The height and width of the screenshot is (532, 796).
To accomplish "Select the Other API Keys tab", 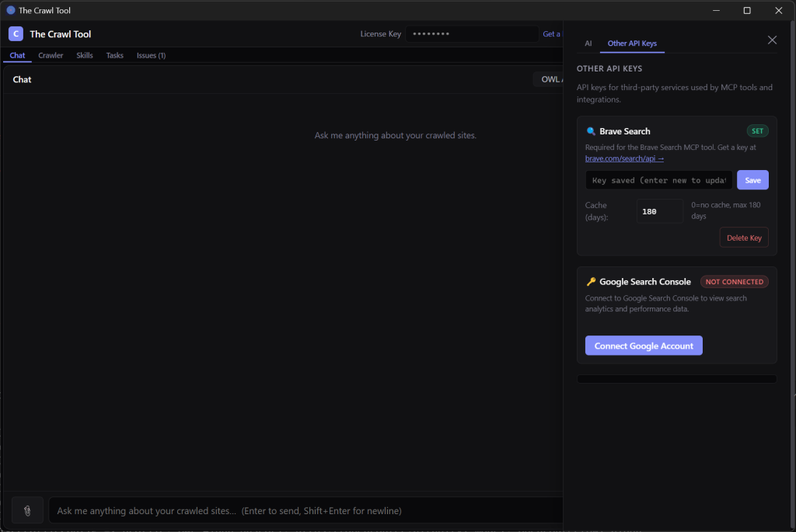I will point(632,43).
